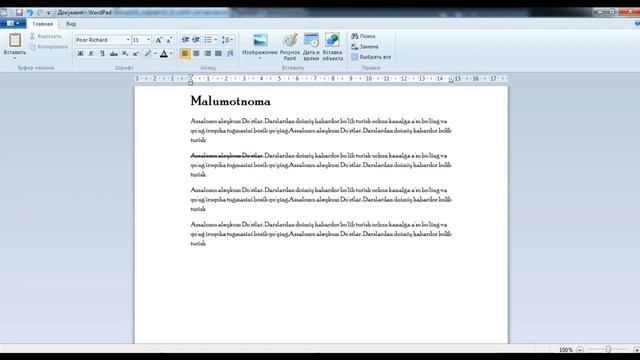Image resolution: width=640 pixels, height=360 pixels.
Task: Click the right indent marker on ruler
Action: 451,80
